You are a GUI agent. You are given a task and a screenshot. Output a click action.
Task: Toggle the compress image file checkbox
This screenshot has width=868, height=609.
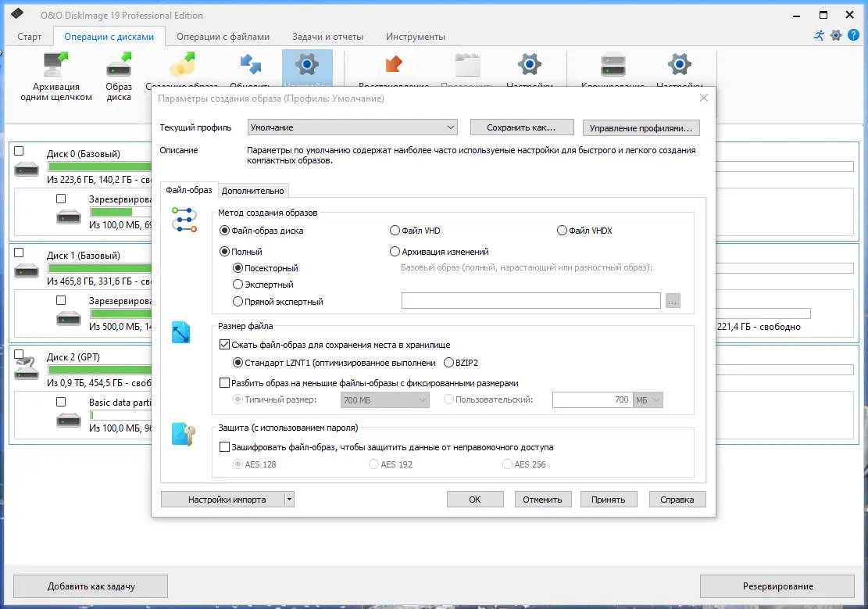224,345
